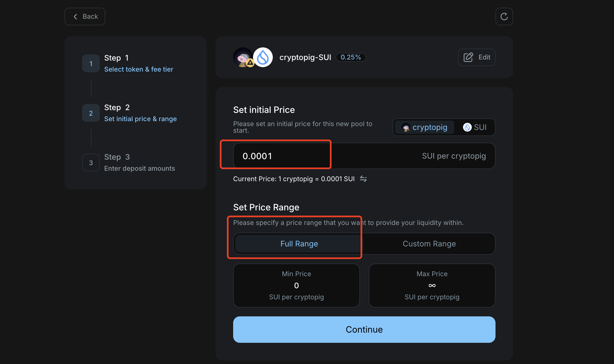Click the SUI droplet logo in header
614x364 pixels.
263,57
